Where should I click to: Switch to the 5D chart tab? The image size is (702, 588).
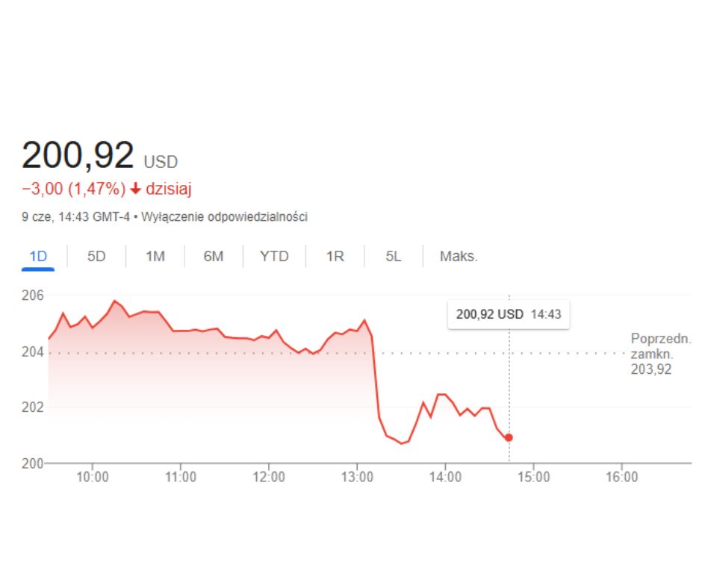96,257
